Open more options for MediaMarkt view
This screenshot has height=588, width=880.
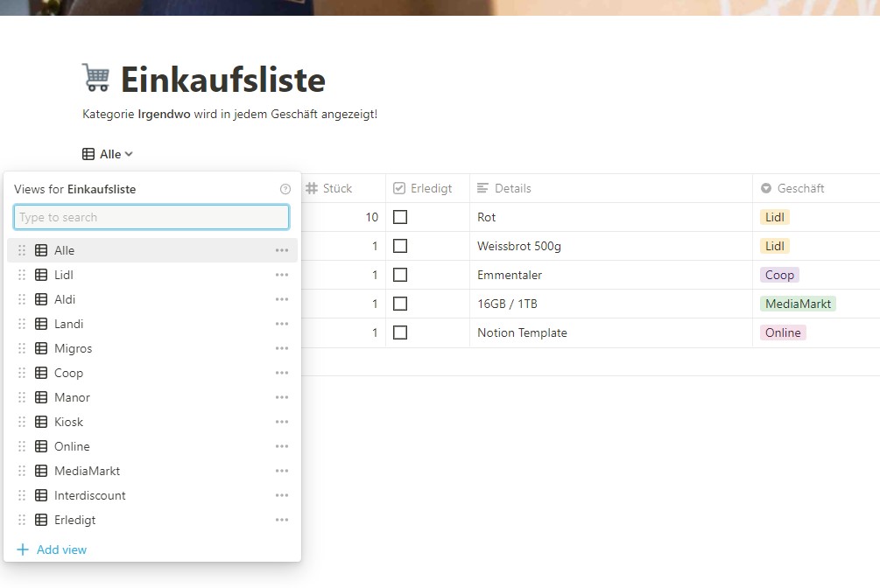(x=281, y=471)
